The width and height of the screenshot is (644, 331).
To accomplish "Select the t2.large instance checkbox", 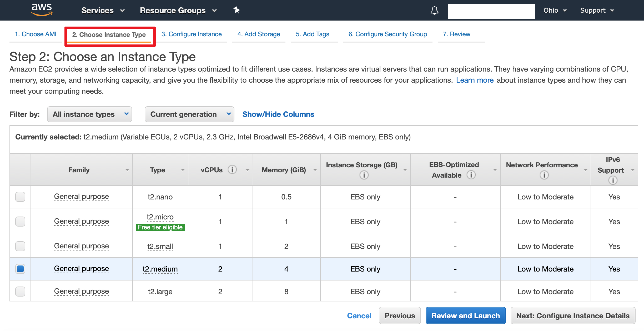I will click(20, 292).
